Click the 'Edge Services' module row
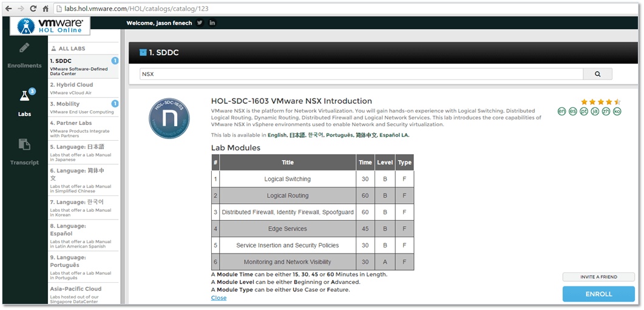Screen dimensions: 644x310 point(313,229)
